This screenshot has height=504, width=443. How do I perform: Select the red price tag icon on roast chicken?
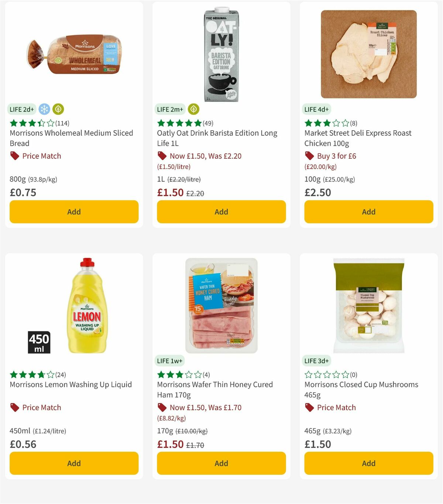(309, 156)
